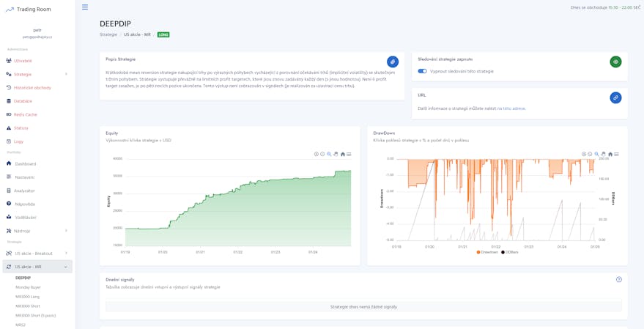Click the blue icon in Popis Strategie card
The image size is (644, 329).
pos(393,62)
